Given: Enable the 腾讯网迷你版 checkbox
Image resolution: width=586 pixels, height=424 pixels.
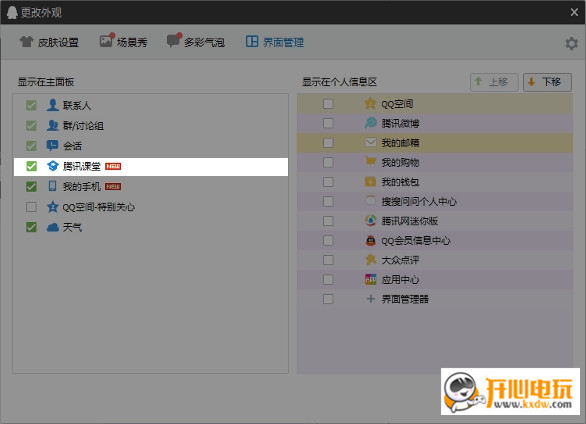Looking at the screenshot, I should (x=328, y=221).
